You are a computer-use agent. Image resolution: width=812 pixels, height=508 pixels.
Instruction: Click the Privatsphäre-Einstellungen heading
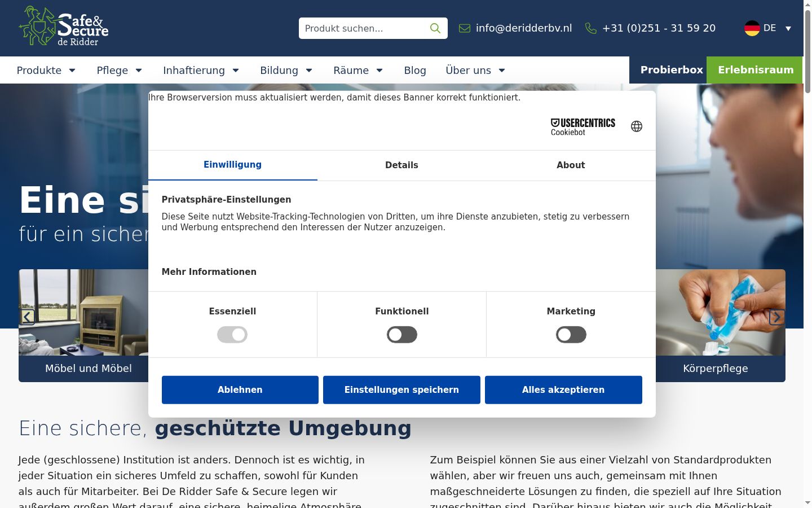[x=226, y=200]
